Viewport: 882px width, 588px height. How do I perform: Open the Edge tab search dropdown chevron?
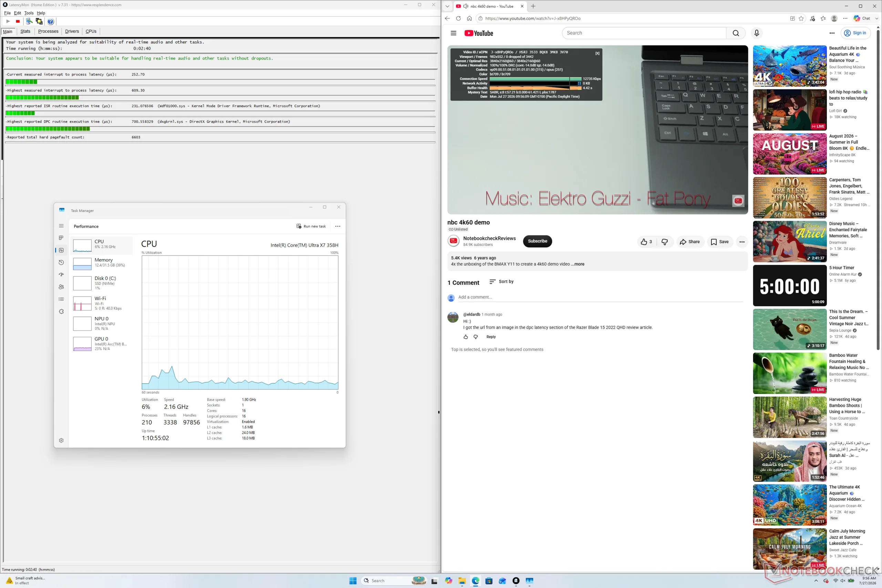point(447,7)
